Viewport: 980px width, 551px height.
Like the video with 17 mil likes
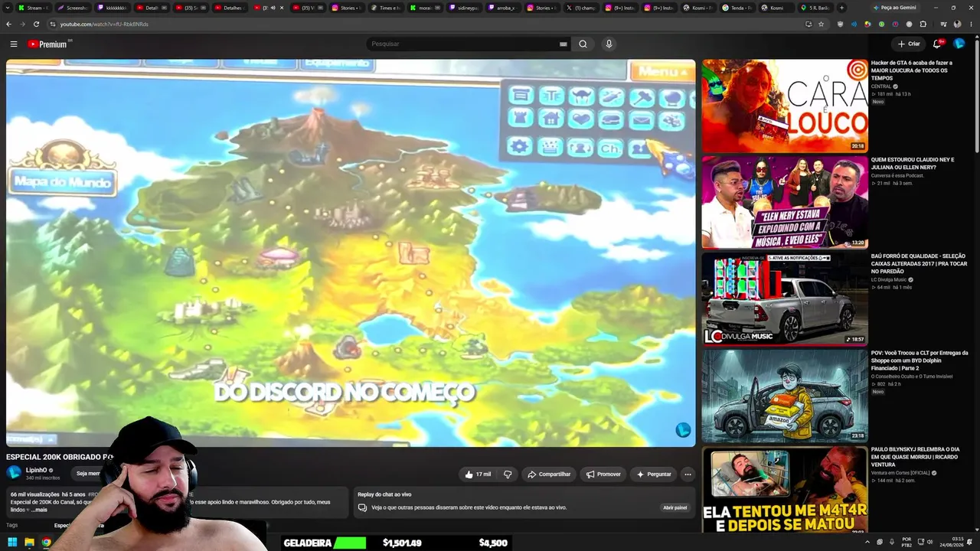click(478, 474)
